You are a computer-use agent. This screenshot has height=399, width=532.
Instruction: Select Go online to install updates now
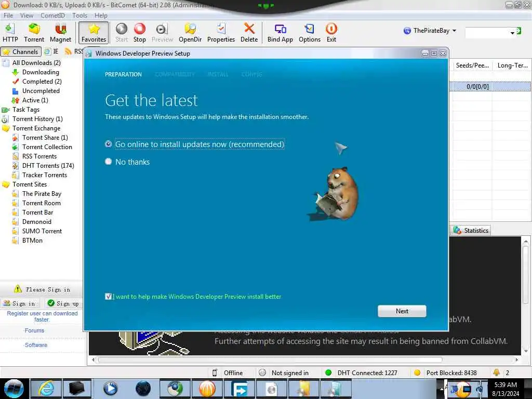click(x=108, y=144)
